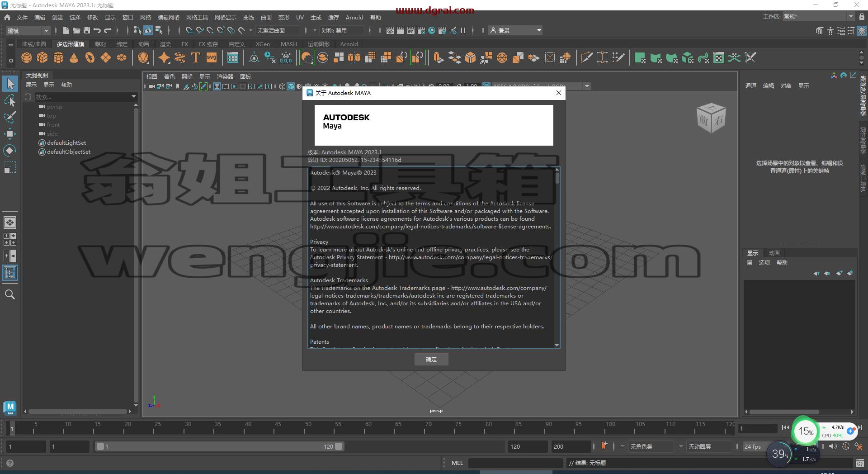This screenshot has height=474, width=868.
Task: Click the range slider bar handle
Action: pos(219,446)
